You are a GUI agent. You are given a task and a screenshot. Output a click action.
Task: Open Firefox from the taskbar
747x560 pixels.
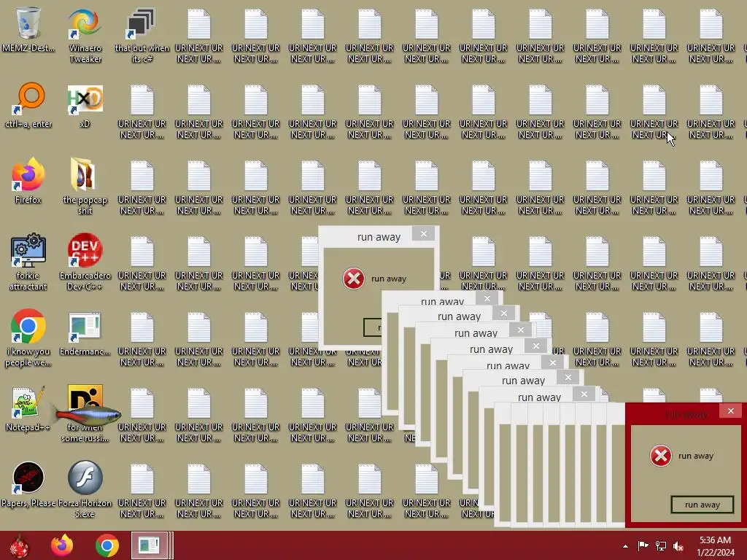click(x=62, y=545)
